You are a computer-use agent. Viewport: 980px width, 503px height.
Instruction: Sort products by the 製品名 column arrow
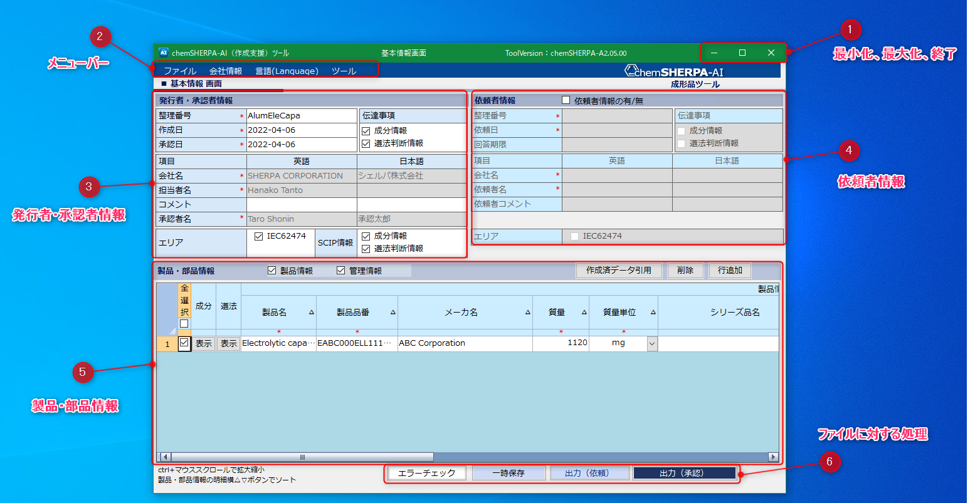(x=312, y=312)
